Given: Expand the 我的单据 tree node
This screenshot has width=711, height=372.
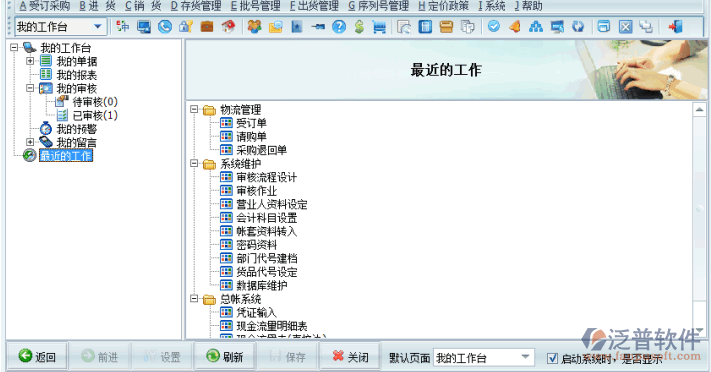Looking at the screenshot, I should (30, 61).
